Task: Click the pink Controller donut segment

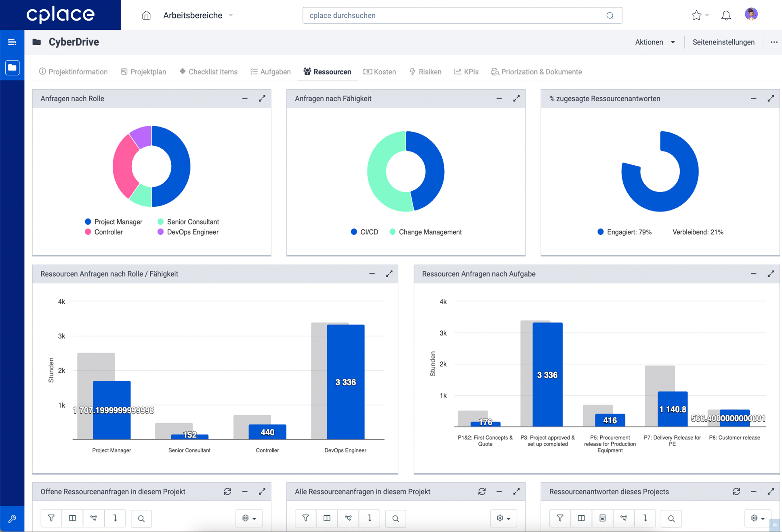Action: click(122, 166)
